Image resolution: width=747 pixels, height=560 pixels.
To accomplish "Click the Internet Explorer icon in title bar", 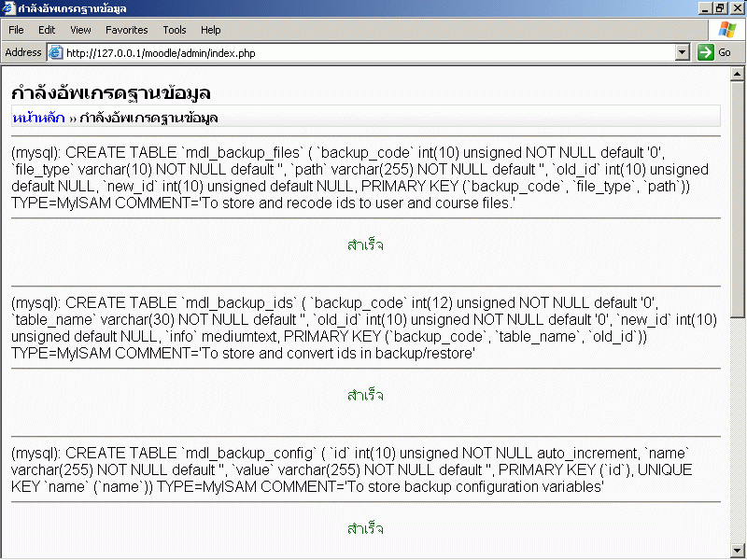I will coord(8,8).
